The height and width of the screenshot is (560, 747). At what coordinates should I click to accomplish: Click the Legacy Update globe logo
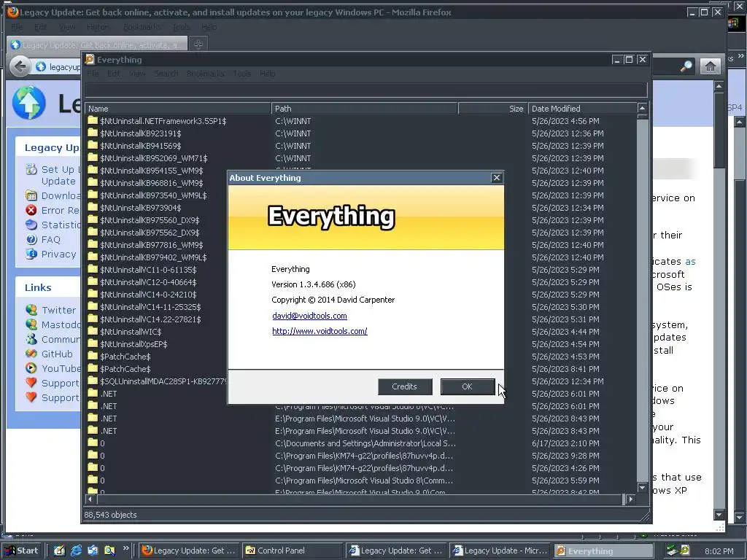(x=28, y=103)
